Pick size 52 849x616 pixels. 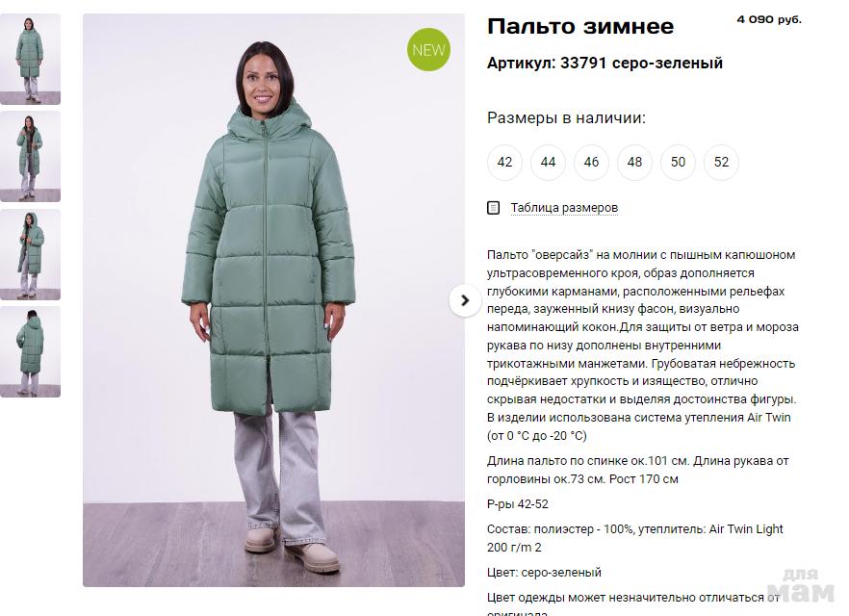click(x=721, y=162)
